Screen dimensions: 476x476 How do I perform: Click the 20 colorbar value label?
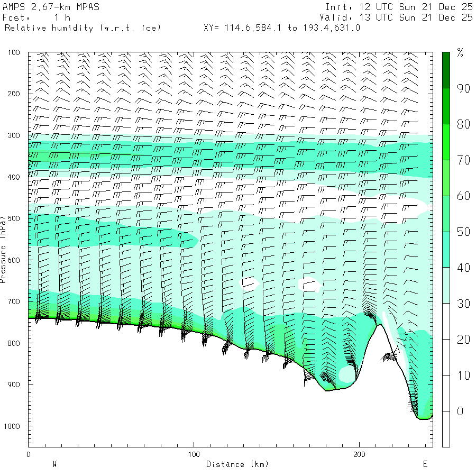point(463,340)
